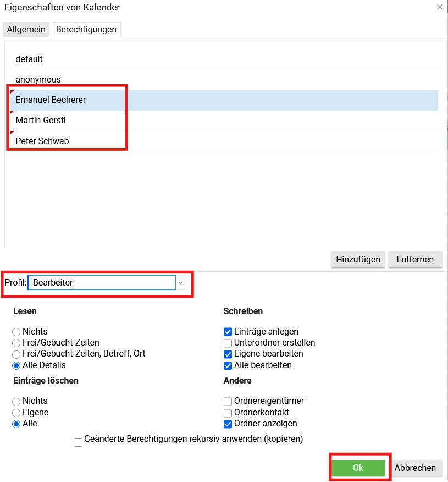Click the Entfernen button

click(x=415, y=260)
